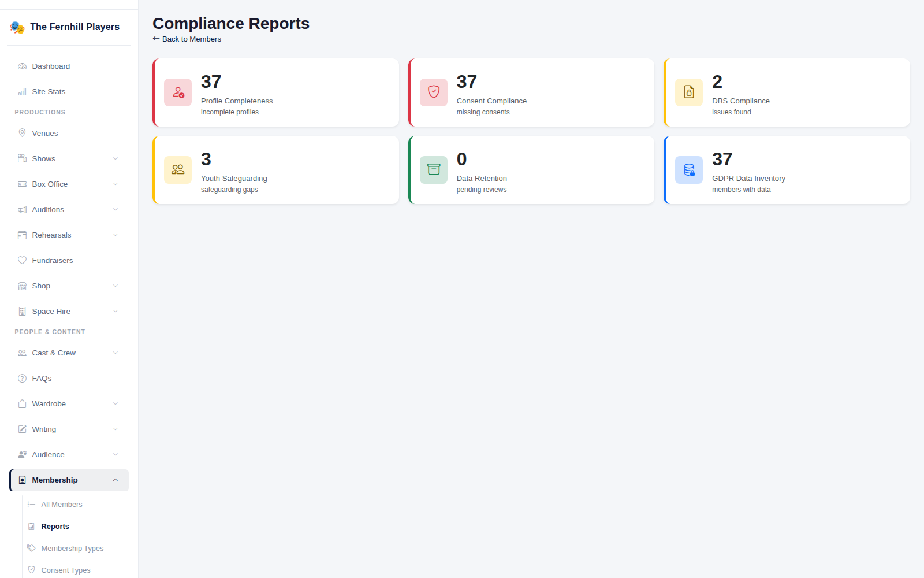Click the GDPR Data Inventory database icon
The width and height of the screenshot is (924, 578).
coord(689,170)
